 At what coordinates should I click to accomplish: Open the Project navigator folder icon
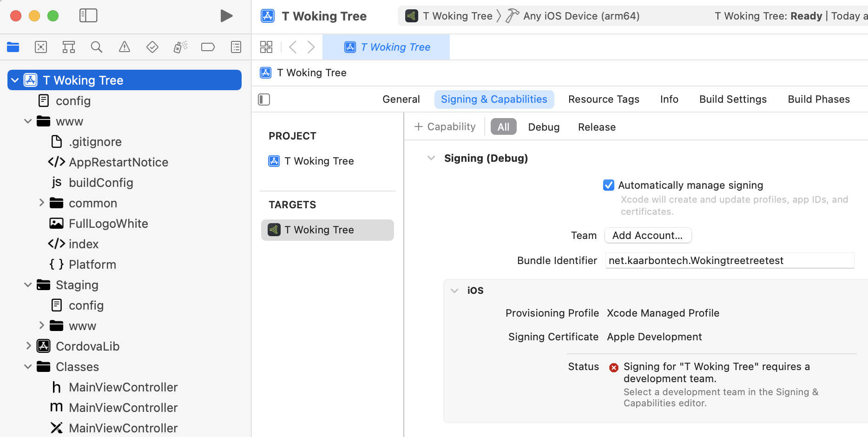point(13,46)
